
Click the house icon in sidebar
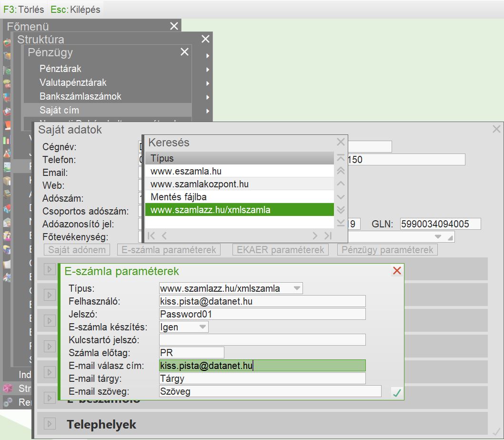point(7,208)
